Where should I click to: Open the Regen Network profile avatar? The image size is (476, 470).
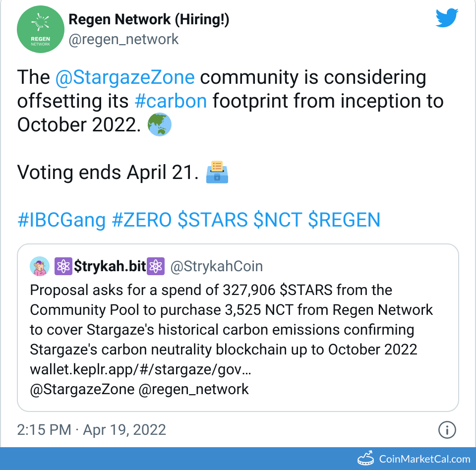point(40,29)
